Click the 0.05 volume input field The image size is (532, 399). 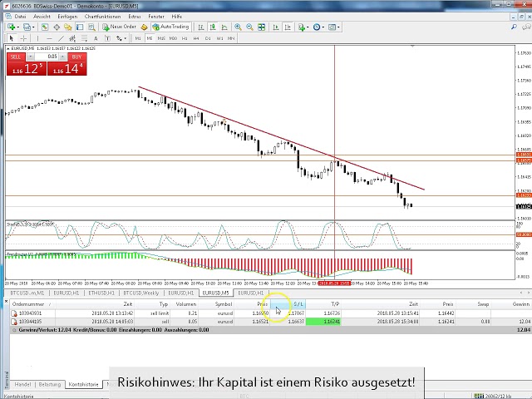click(x=47, y=57)
